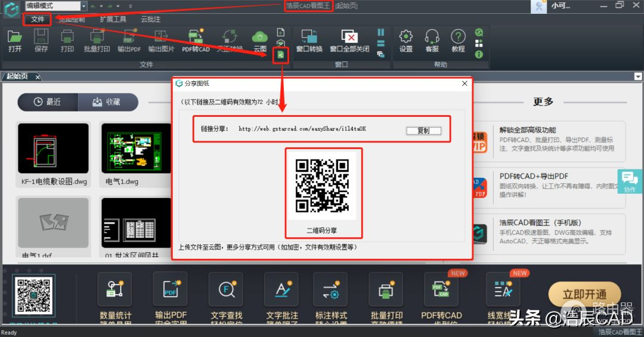Expand the redo history dropdown arrow

[118, 6]
